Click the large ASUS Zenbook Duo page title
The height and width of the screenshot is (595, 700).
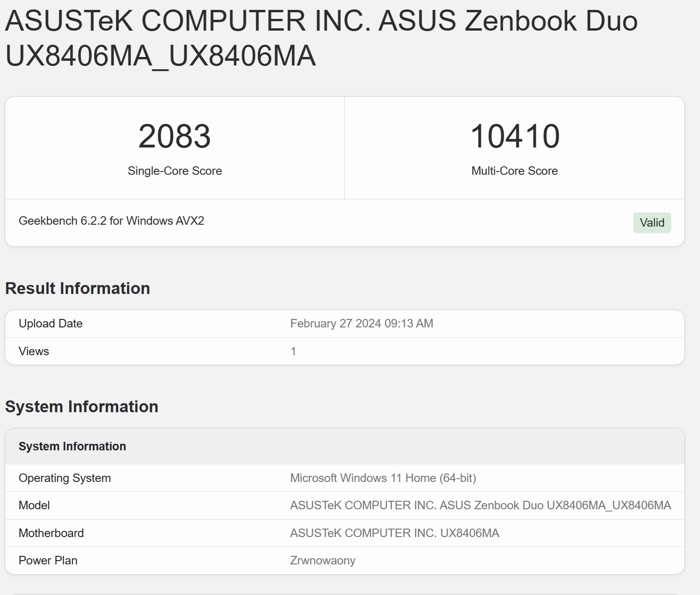tap(320, 38)
